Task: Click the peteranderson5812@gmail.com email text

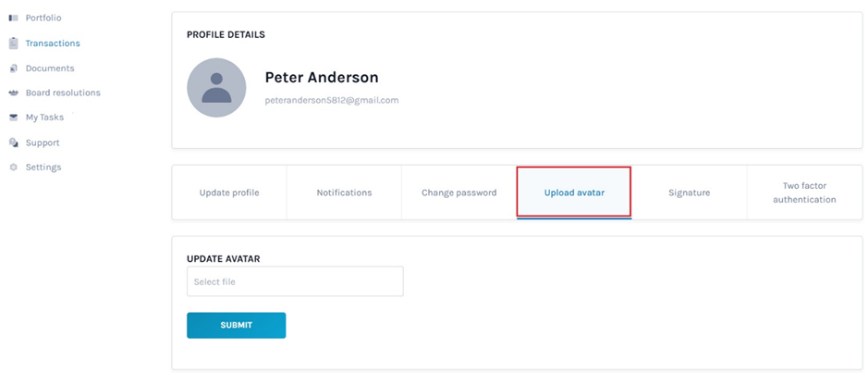Action: tap(332, 101)
